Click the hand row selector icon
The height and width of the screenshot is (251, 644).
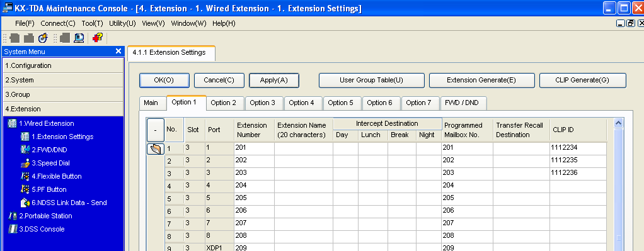coord(156,149)
